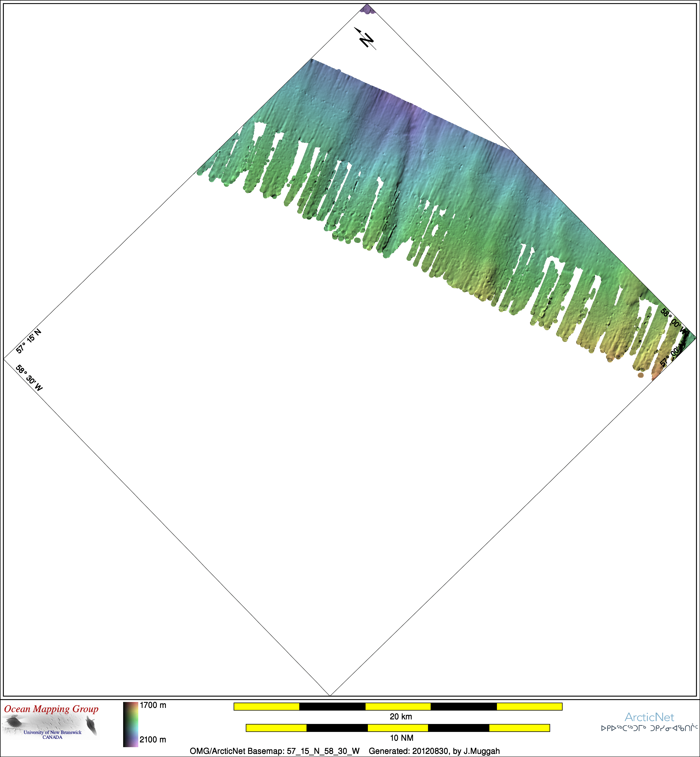Click the isolated brown spot near bottom right
This screenshot has height=757, width=700.
pos(641,375)
